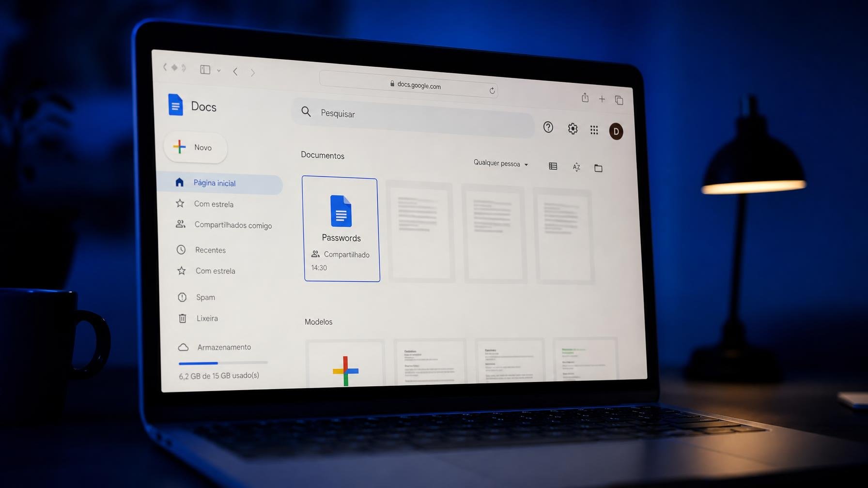
Task: Open the Passwords document card
Action: [x=341, y=229]
